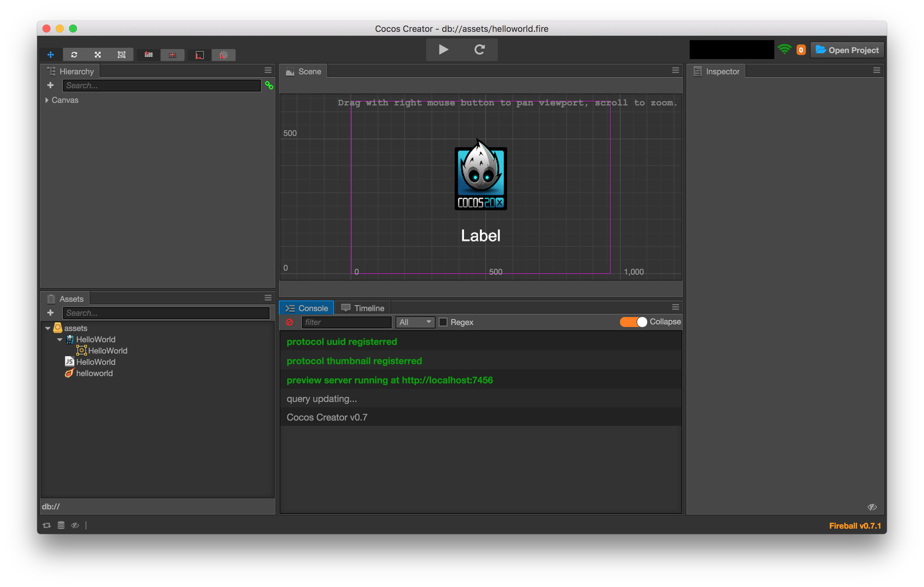
Task: Collapse the assets root folder
Action: [x=48, y=328]
